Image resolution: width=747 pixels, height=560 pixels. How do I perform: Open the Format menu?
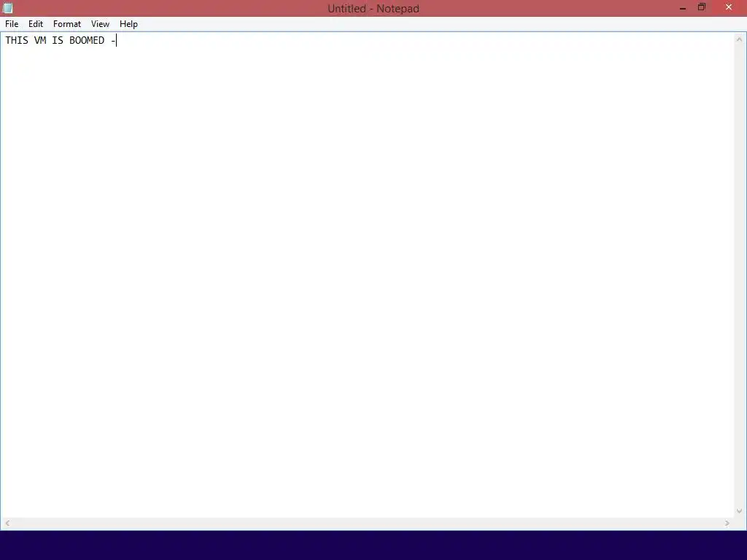point(67,24)
